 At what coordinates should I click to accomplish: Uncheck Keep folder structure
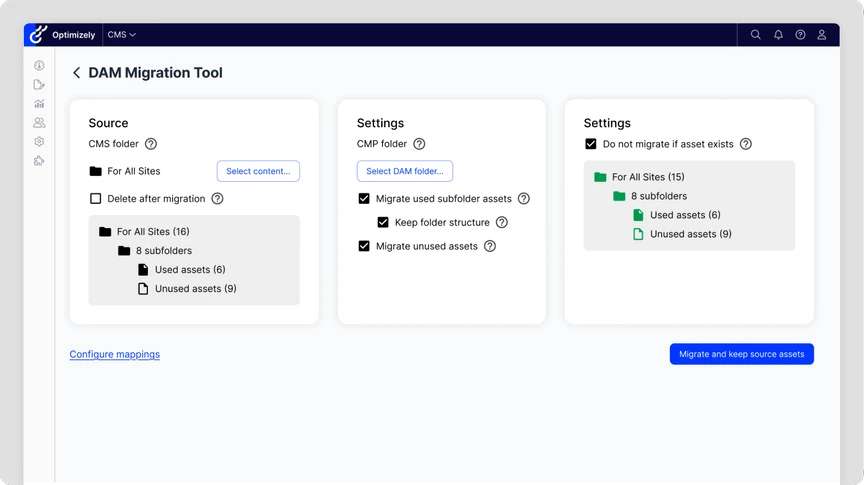pyautogui.click(x=383, y=222)
